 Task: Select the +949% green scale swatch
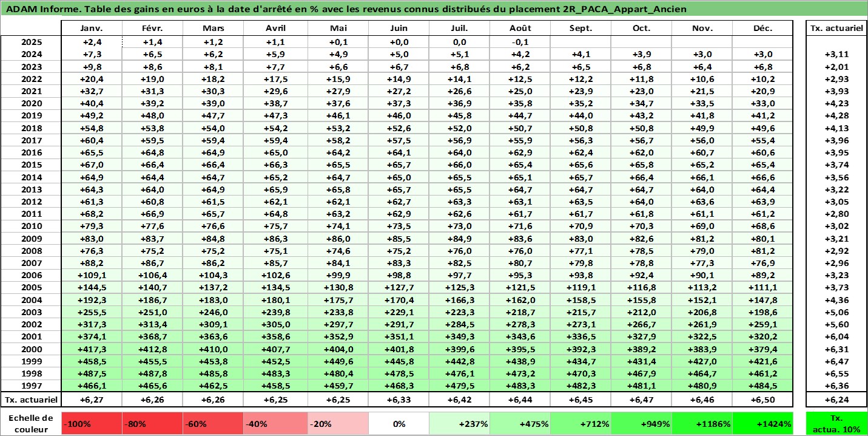(641, 424)
